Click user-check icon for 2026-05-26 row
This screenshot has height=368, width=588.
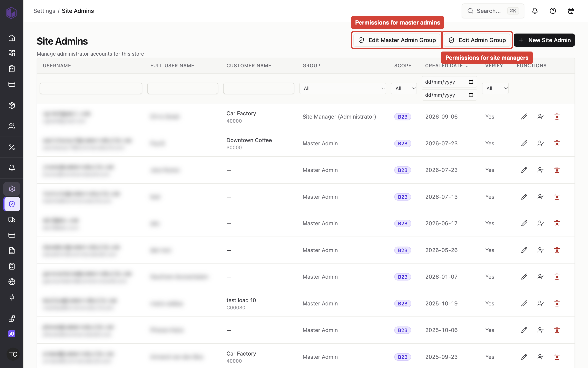point(540,250)
